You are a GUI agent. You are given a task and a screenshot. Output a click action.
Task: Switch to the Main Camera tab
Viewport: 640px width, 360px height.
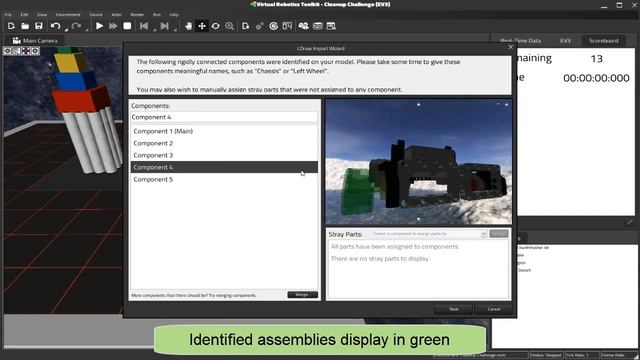[x=35, y=40]
